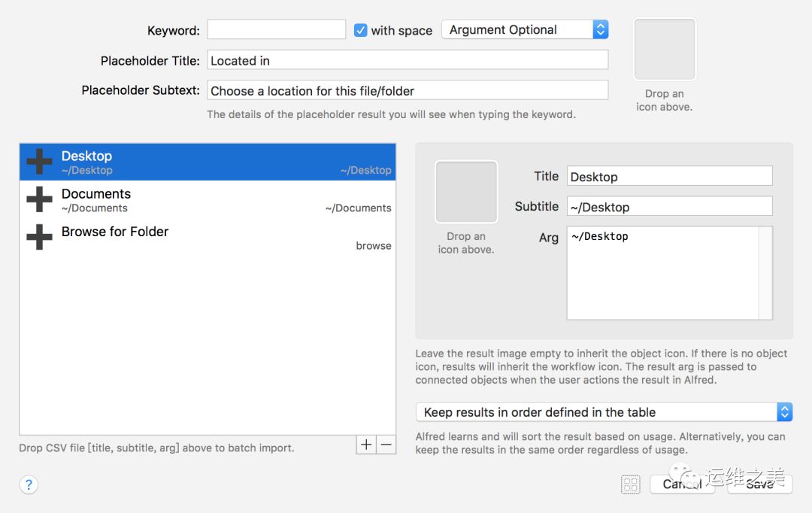812x513 pixels.
Task: Select the Documents list row
Action: (208, 199)
